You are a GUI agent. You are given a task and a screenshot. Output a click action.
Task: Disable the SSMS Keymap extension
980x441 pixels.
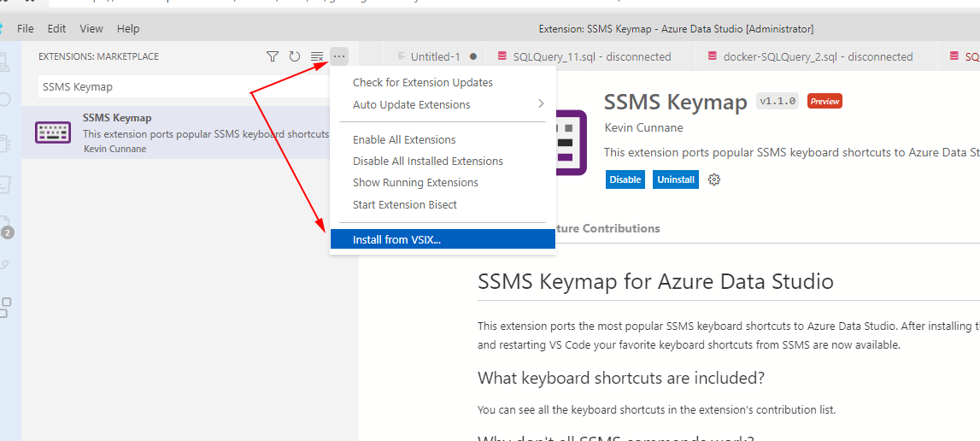625,179
